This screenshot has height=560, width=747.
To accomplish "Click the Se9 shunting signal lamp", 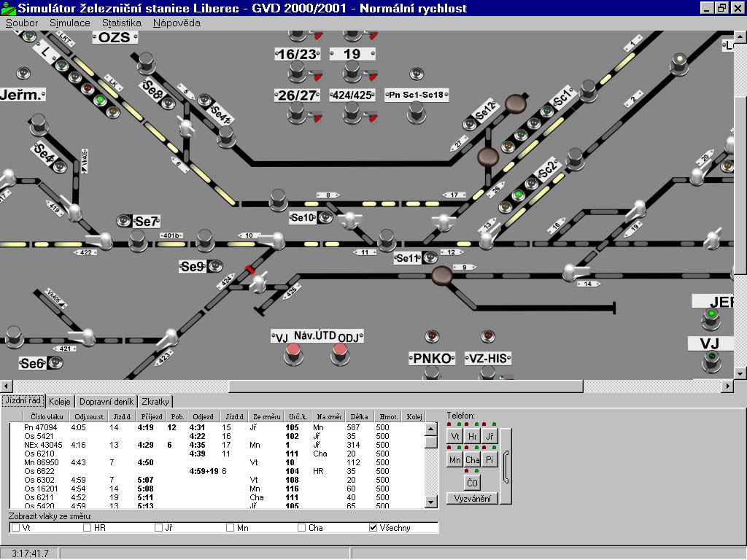I will [x=214, y=267].
